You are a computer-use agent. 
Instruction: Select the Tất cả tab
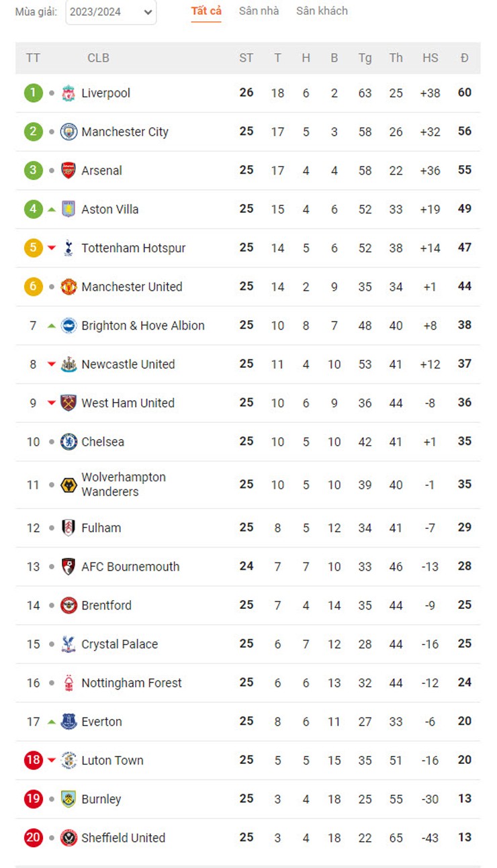(206, 11)
